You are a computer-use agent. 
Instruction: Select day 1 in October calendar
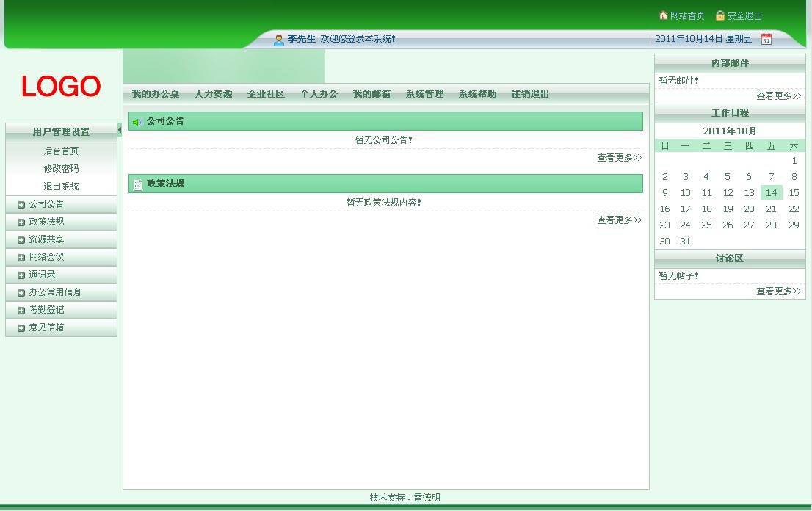pyautogui.click(x=794, y=161)
